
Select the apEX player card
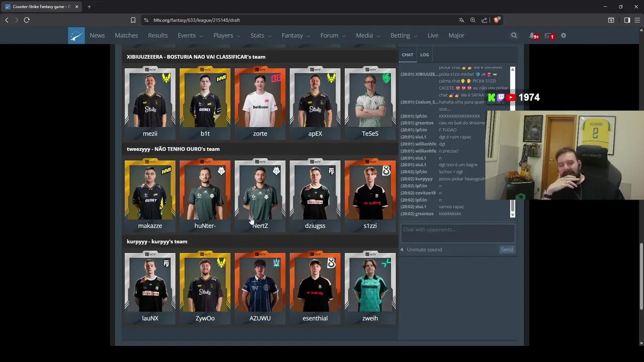[315, 103]
